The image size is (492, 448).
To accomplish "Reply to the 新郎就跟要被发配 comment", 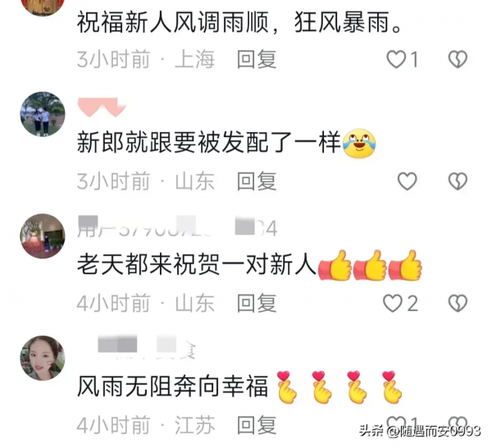I will 257,181.
